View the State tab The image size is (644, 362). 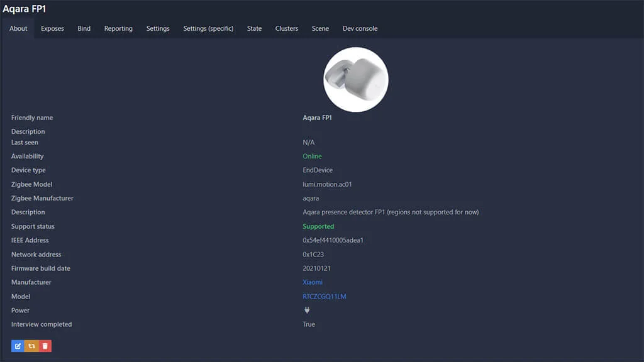[x=254, y=28]
